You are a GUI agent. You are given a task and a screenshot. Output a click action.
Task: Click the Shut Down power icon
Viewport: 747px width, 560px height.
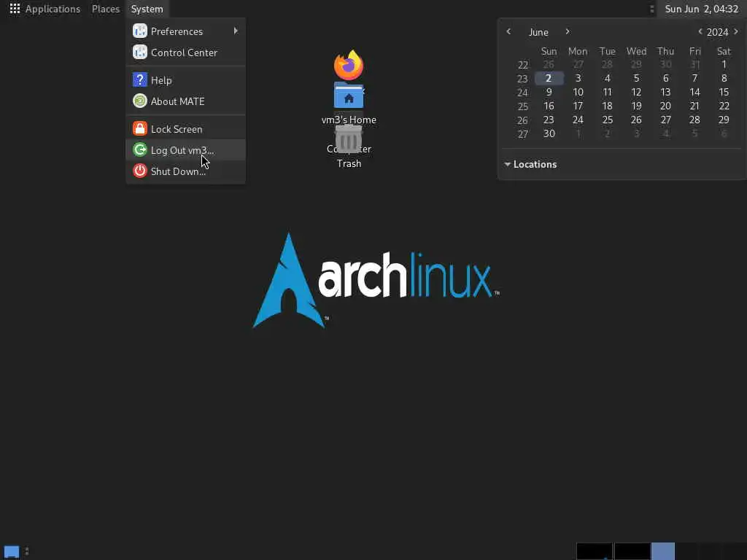pos(139,171)
